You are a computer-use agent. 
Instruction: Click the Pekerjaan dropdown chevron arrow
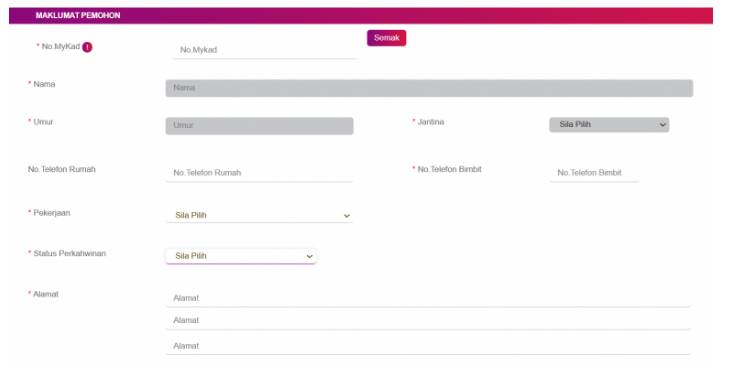click(x=346, y=216)
